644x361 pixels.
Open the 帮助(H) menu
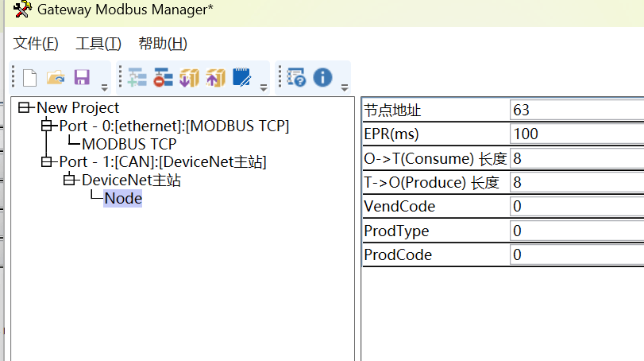[x=163, y=44]
